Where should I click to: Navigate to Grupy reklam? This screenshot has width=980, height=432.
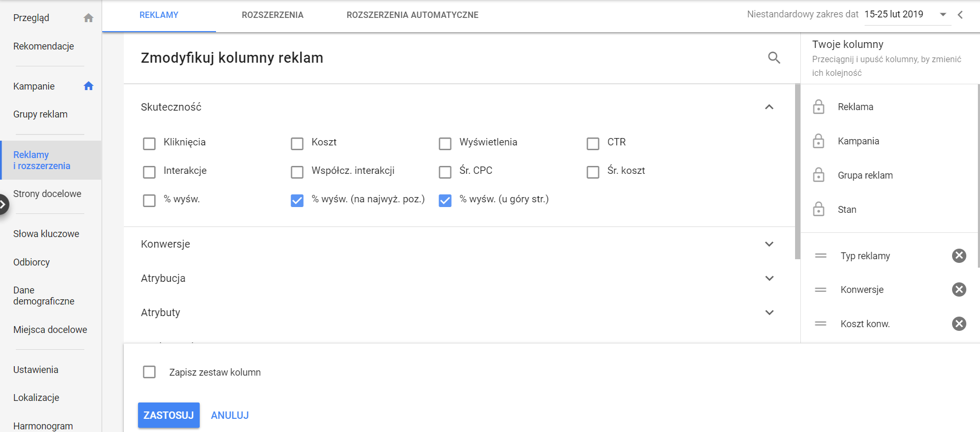[x=41, y=114]
